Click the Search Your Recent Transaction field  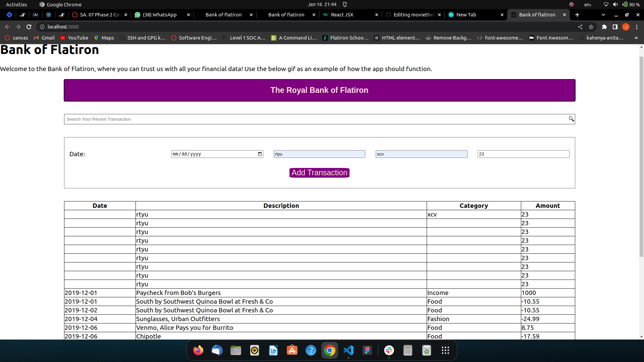click(x=315, y=119)
